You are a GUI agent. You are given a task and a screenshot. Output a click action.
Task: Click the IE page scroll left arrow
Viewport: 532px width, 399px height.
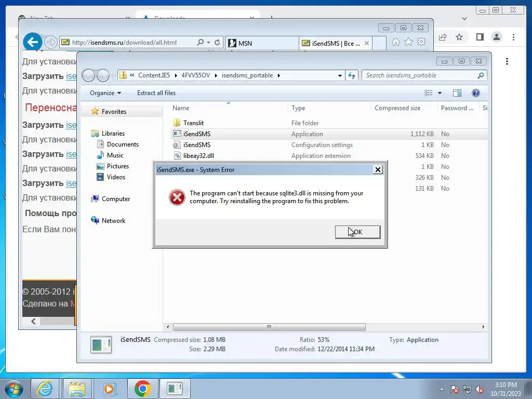[33, 321]
